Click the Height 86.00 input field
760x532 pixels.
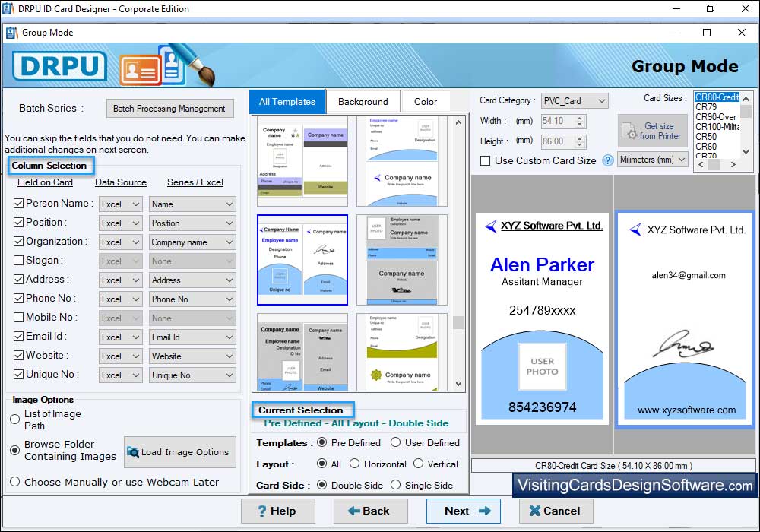(557, 141)
